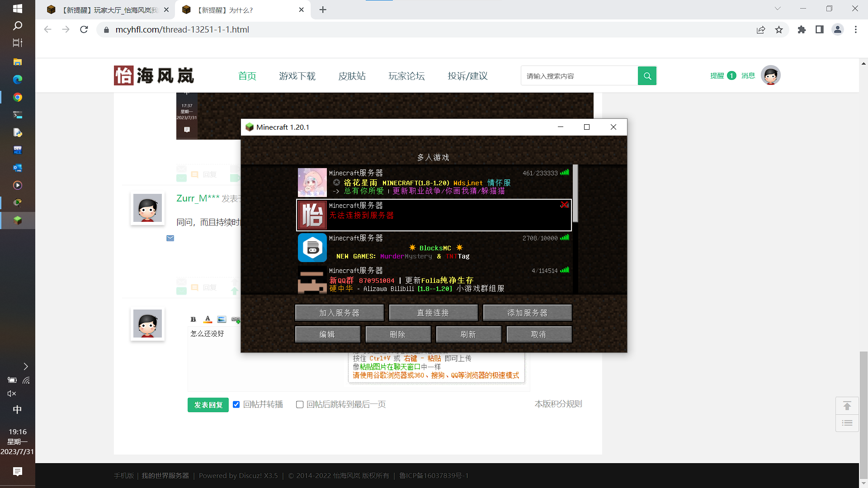The height and width of the screenshot is (488, 868).
Task: Click the site search magnifier icon
Action: click(647, 75)
